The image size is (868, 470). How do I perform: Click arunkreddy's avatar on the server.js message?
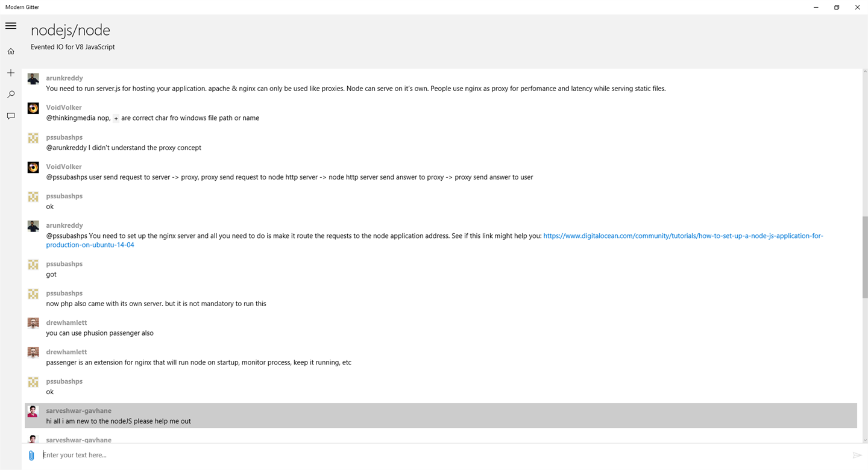33,79
